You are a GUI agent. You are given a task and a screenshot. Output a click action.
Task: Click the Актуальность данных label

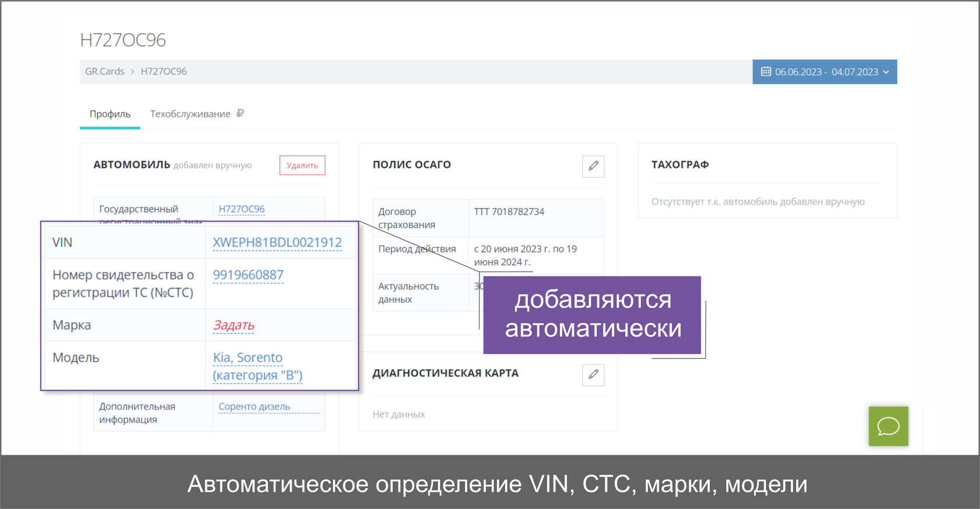pyautogui.click(x=408, y=293)
